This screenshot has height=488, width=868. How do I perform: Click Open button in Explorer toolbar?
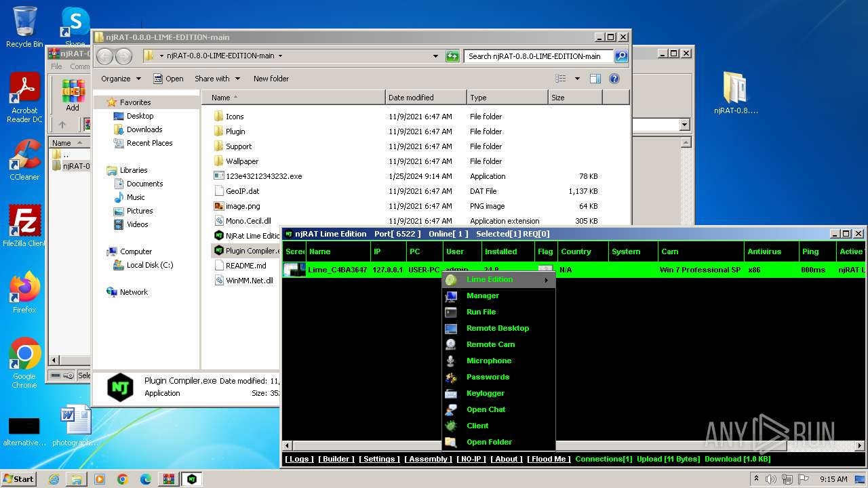(x=168, y=79)
